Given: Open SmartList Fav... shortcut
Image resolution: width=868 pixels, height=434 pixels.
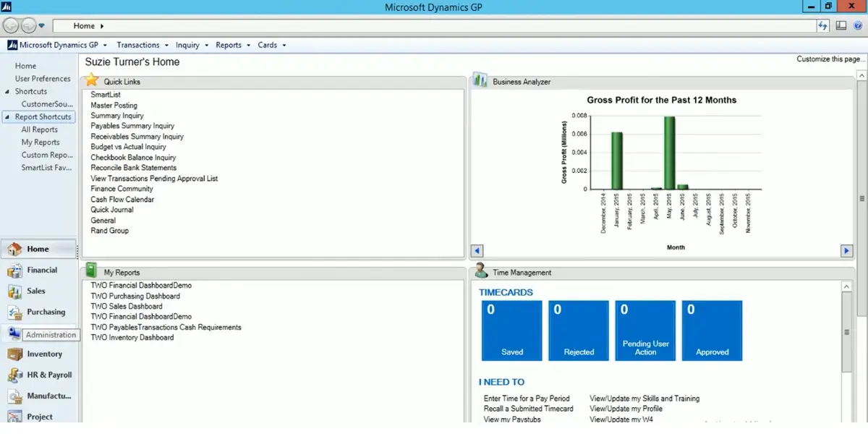Looking at the screenshot, I should click(x=47, y=168).
